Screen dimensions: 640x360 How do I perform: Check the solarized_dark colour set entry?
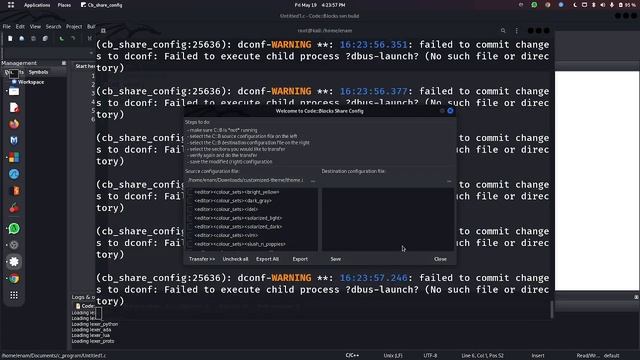190,227
